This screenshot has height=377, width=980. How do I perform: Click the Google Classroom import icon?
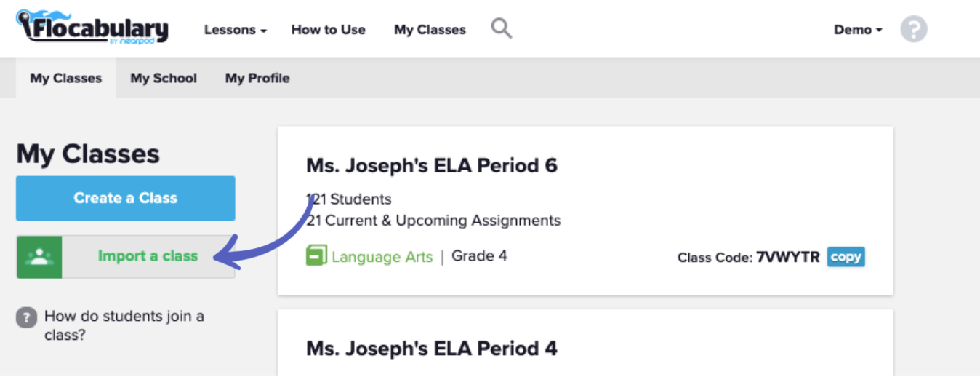[39, 257]
